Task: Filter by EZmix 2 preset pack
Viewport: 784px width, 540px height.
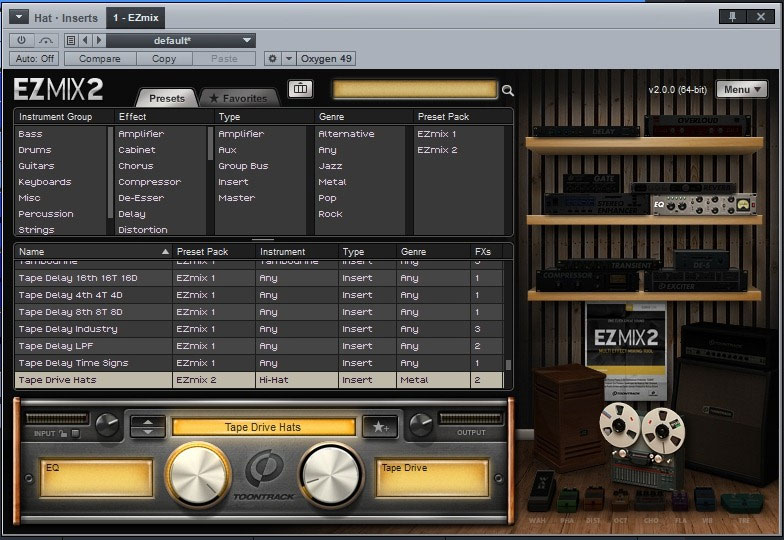Action: (437, 150)
